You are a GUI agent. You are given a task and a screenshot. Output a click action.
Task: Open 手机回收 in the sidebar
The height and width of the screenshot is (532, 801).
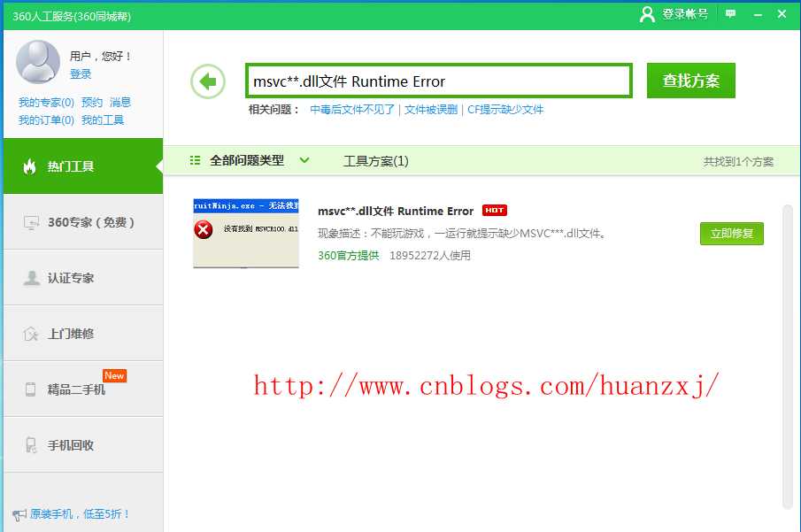point(83,445)
